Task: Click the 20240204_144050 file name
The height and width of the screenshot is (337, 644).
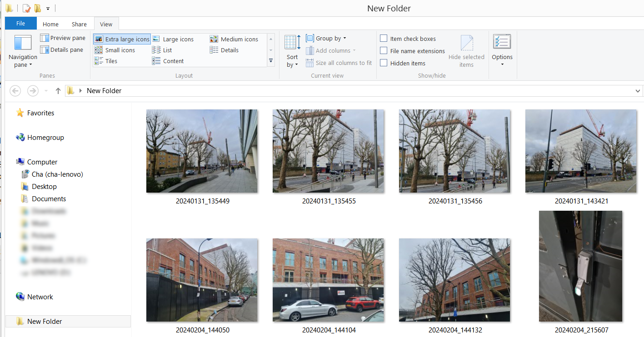Action: [x=203, y=330]
